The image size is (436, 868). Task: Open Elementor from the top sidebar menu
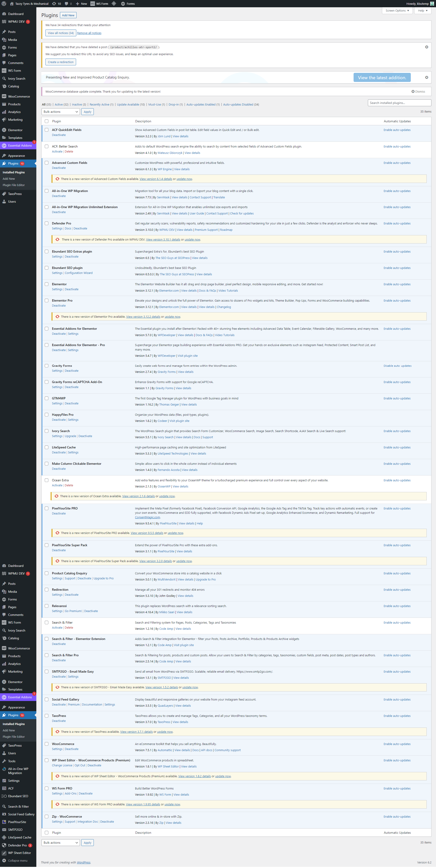pyautogui.click(x=15, y=130)
